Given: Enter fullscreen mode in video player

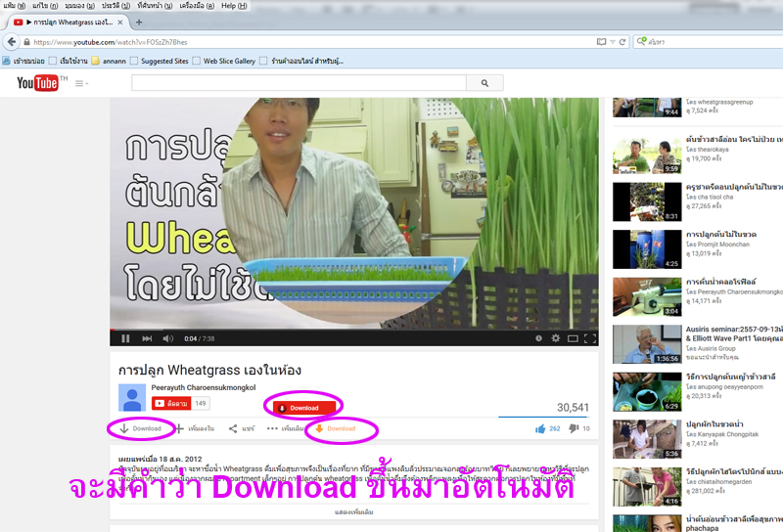Looking at the screenshot, I should [x=590, y=338].
